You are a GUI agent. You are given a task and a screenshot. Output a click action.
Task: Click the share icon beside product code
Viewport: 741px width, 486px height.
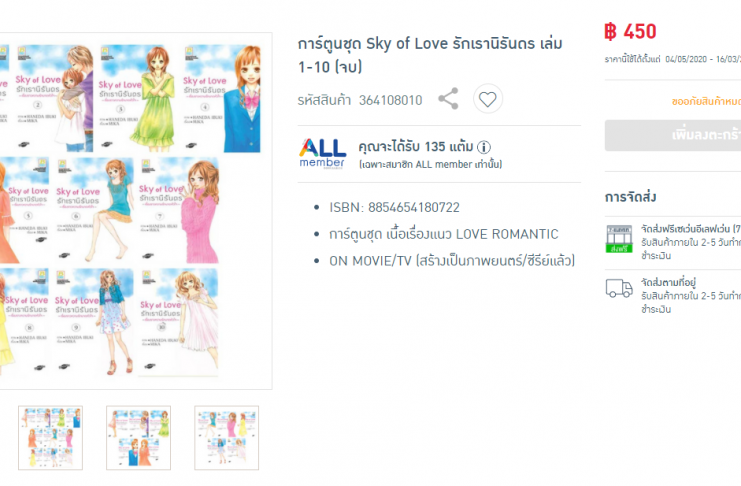click(448, 99)
